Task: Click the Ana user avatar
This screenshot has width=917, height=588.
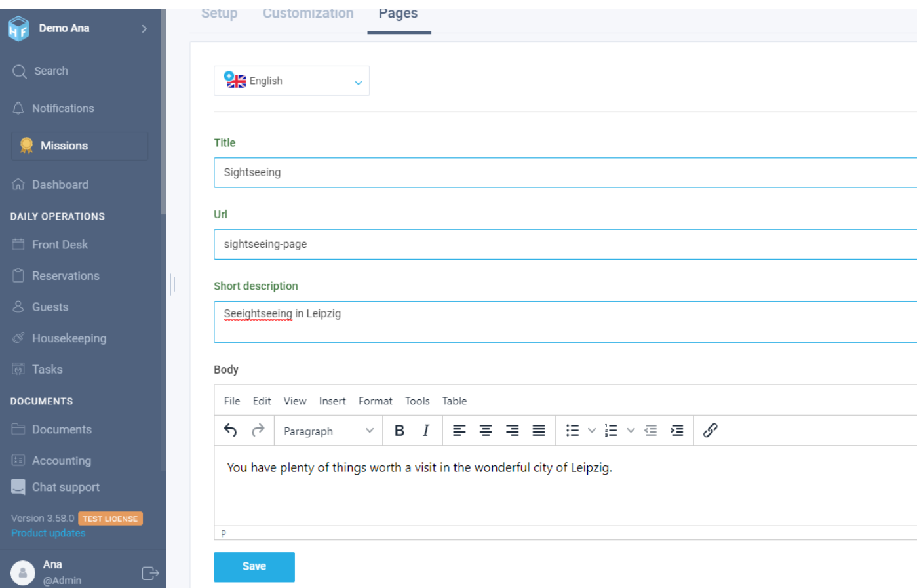Action: [23, 573]
